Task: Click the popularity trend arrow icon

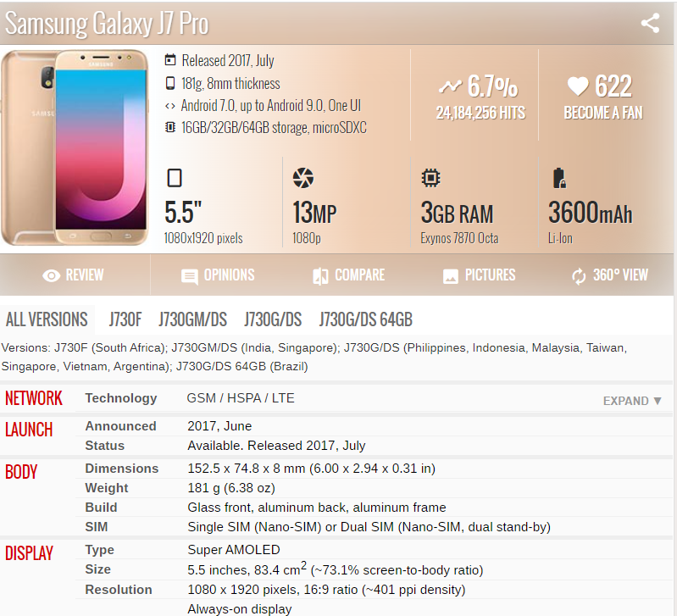Action: click(x=450, y=86)
